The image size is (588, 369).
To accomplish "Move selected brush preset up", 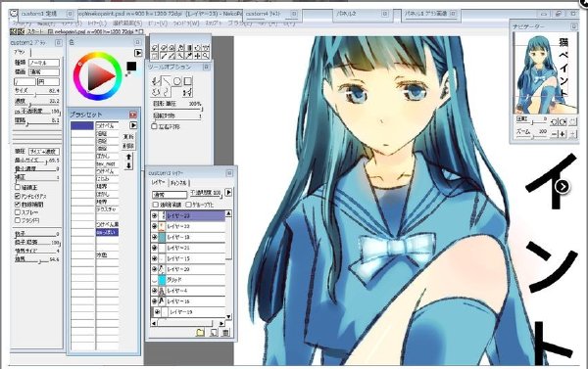I will pyautogui.click(x=128, y=157).
